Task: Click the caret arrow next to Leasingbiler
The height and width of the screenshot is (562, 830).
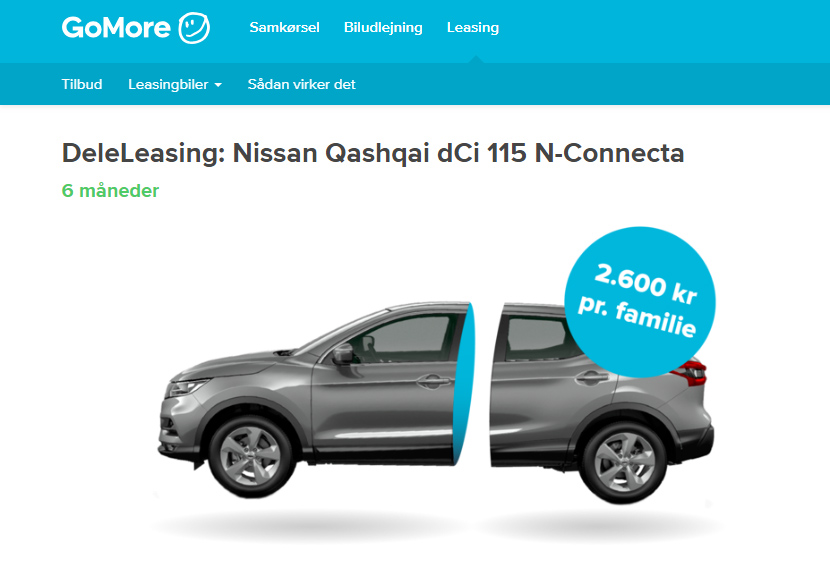Action: pos(218,85)
